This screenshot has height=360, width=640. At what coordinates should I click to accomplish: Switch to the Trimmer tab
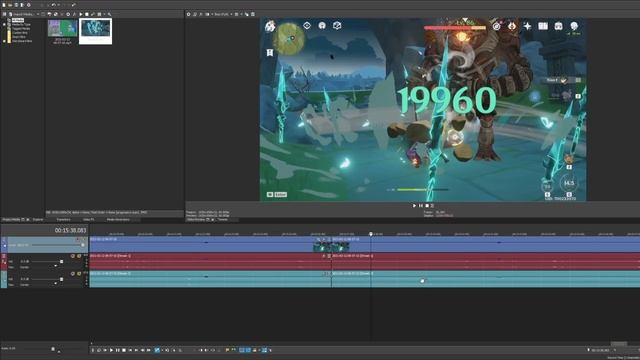click(222, 220)
